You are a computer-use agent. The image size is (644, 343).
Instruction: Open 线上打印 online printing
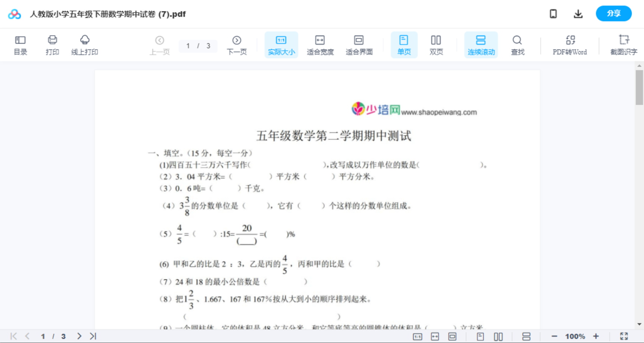point(85,45)
